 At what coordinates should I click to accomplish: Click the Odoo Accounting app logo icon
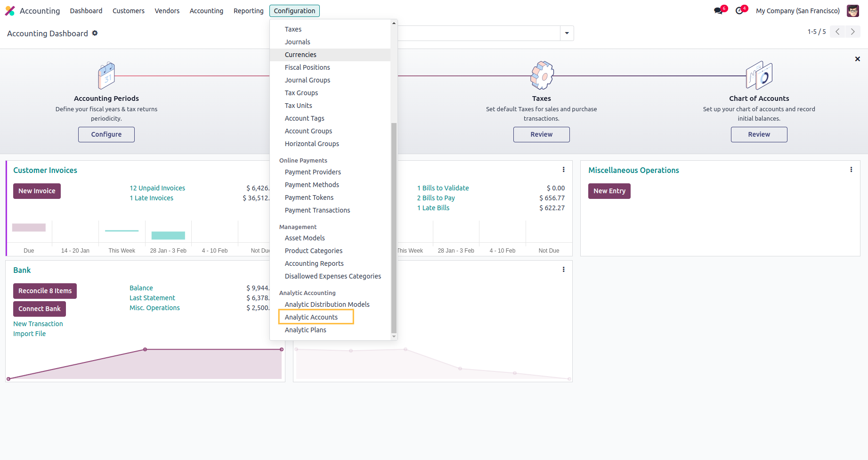click(x=10, y=11)
